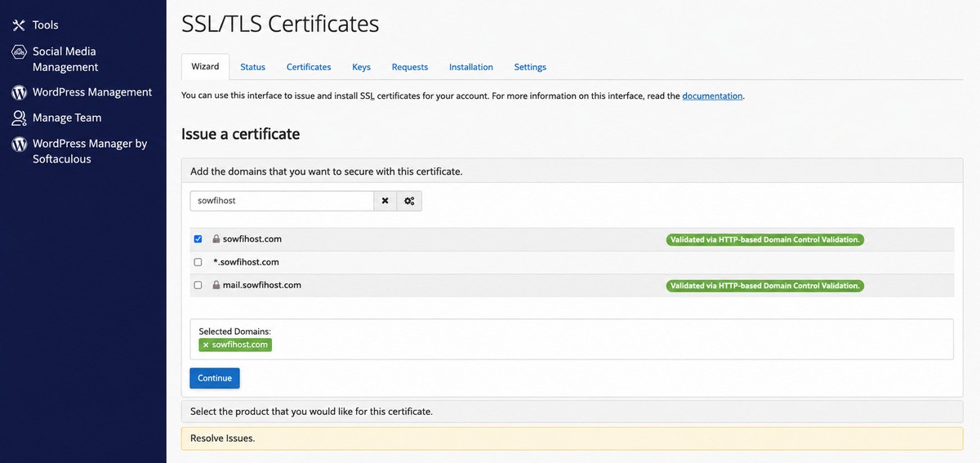Open the Installation tab
980x463 pixels.
pyautogui.click(x=471, y=67)
